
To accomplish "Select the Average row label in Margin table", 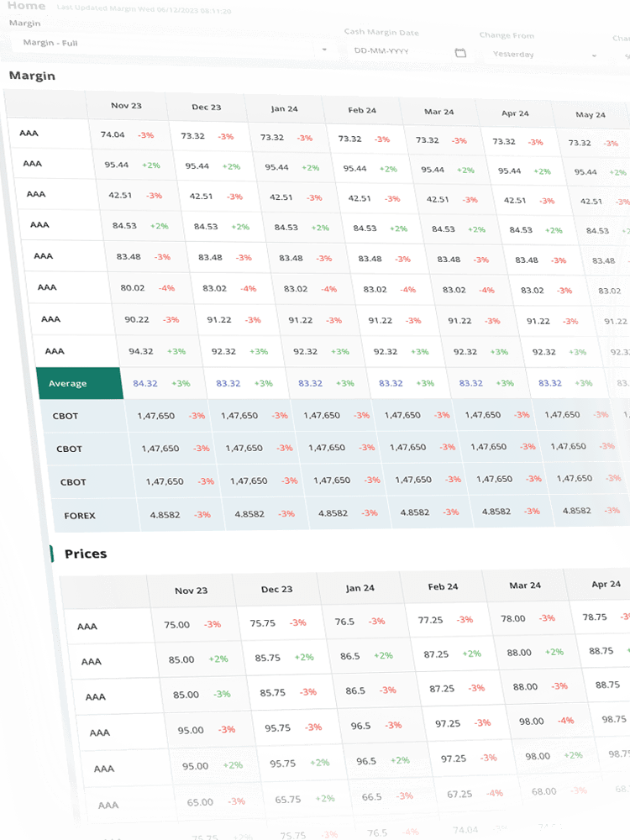I will [x=68, y=383].
